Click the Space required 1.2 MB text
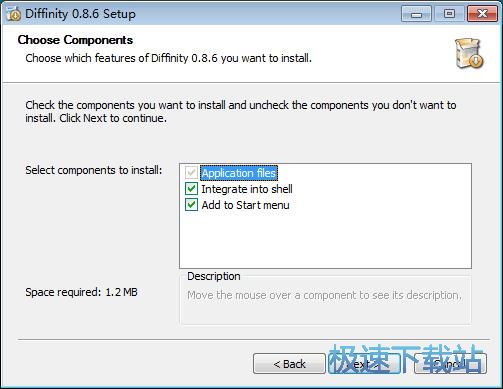 point(81,292)
